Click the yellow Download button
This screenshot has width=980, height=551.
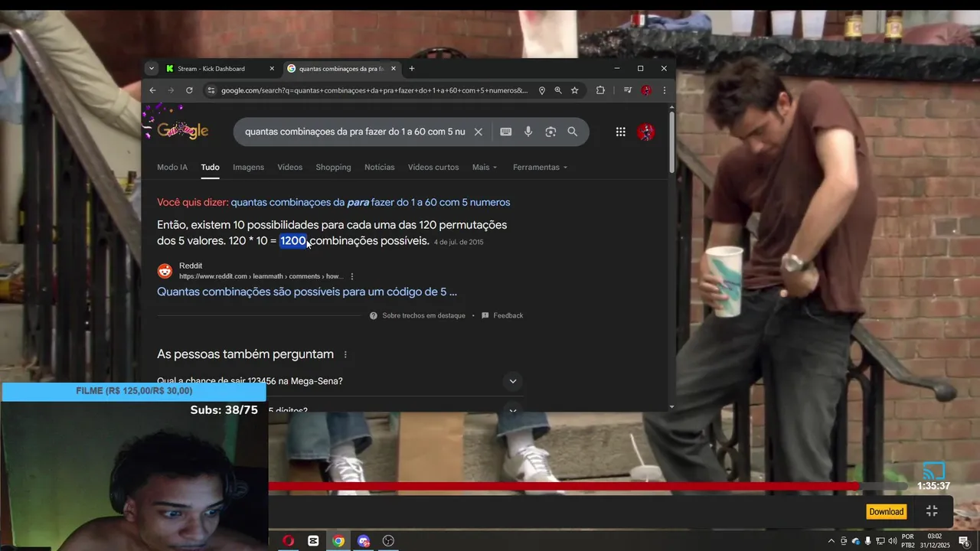click(x=887, y=512)
